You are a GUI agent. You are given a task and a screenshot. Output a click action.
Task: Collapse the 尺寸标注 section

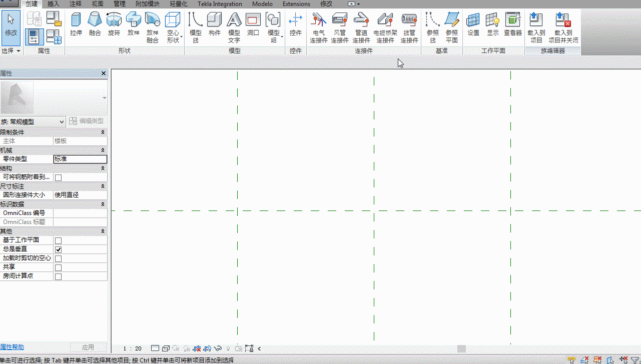pos(103,186)
